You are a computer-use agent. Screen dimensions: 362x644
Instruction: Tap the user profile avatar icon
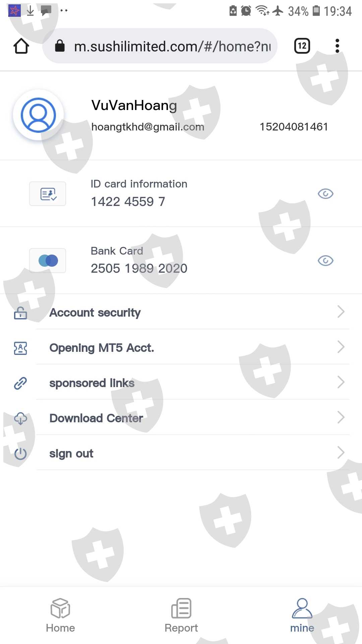(38, 115)
